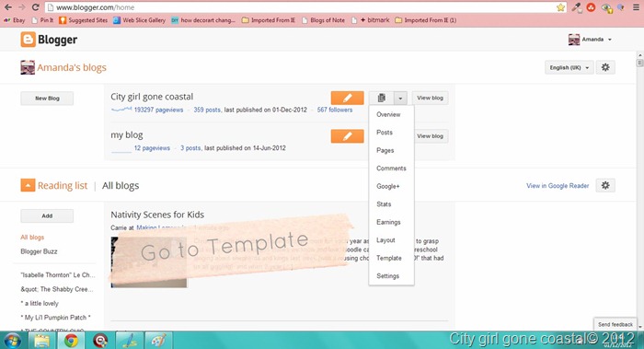The image size is (644, 349).
Task: Select Blogger Buzz in the sidebar
Action: (x=39, y=251)
